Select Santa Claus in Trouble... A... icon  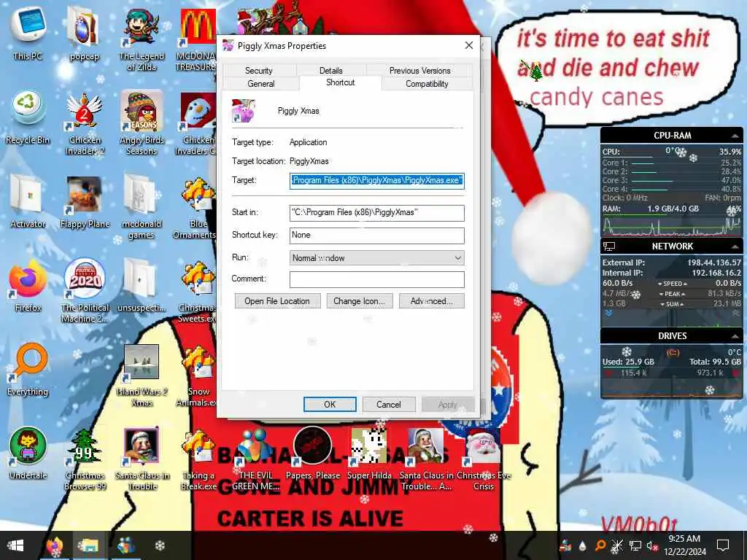pyautogui.click(x=426, y=459)
